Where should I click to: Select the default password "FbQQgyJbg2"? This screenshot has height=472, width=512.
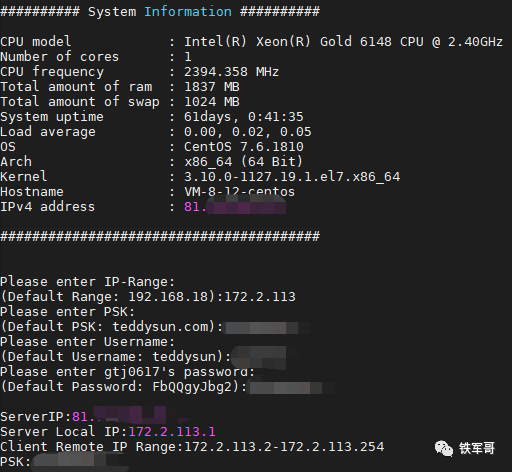[x=192, y=387]
